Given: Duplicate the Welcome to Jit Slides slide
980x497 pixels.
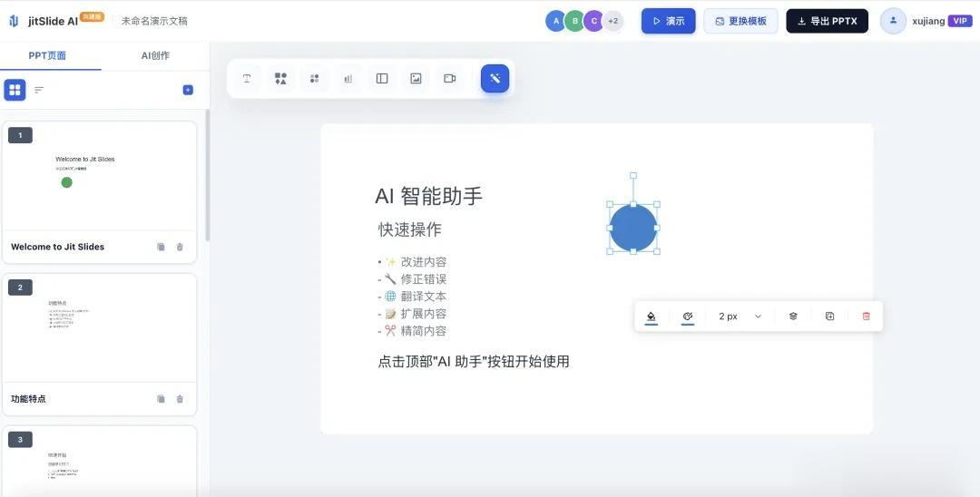Looking at the screenshot, I should 161,247.
